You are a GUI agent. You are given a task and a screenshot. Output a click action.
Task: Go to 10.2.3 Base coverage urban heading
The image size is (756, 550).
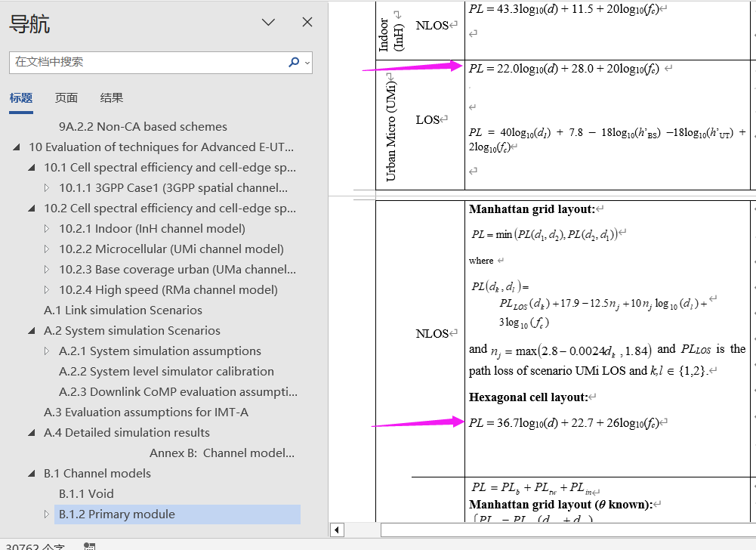coord(177,270)
